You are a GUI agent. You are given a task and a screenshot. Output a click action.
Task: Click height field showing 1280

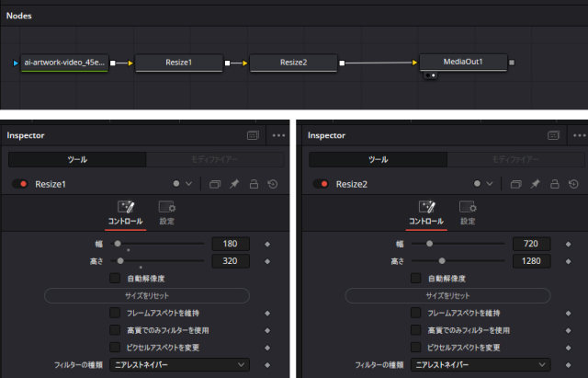click(x=531, y=261)
